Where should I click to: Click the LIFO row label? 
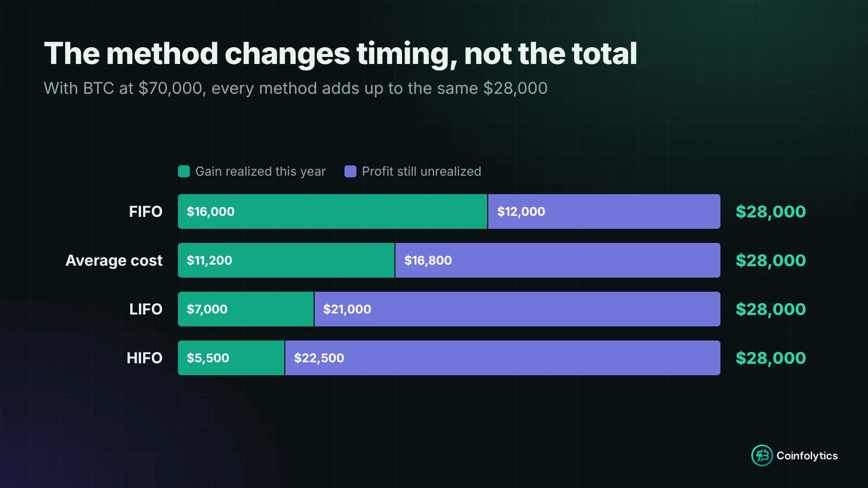pos(145,309)
